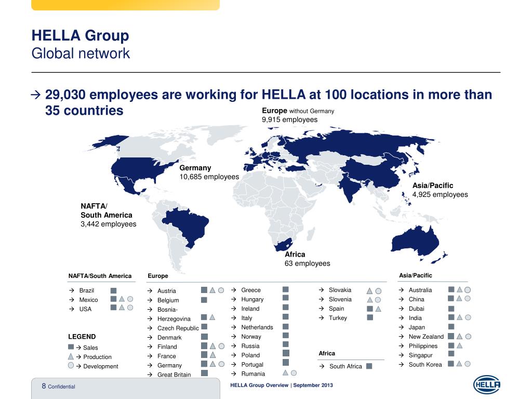Click 'HELLA Group Overview | September 2013' footer

pos(282,385)
